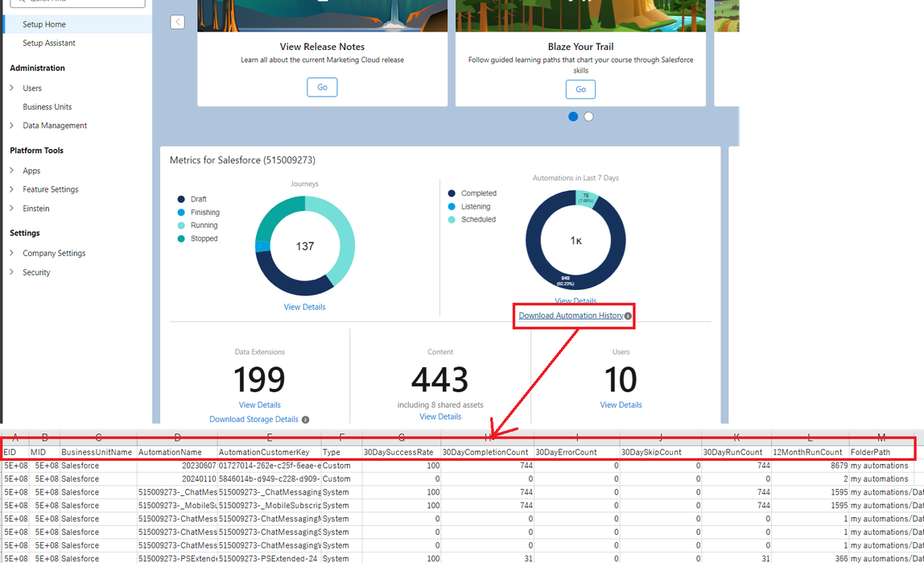Select the 12MonthRunCount header cell
The width and height of the screenshot is (924, 563).
coord(811,452)
